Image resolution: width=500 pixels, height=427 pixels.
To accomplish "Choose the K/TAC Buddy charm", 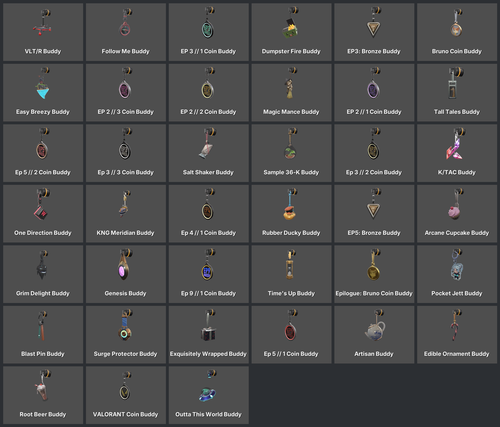I will (x=456, y=143).
